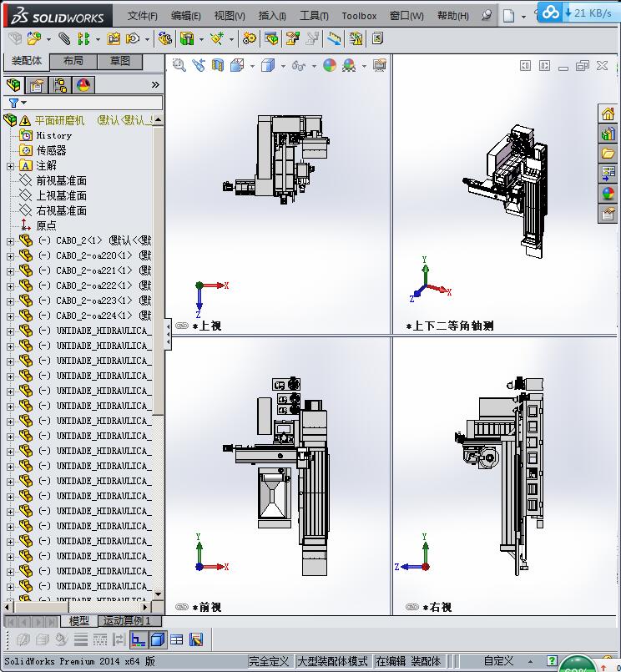The width and height of the screenshot is (621, 672).
Task: Click the New document icon in title bar
Action: 508,17
